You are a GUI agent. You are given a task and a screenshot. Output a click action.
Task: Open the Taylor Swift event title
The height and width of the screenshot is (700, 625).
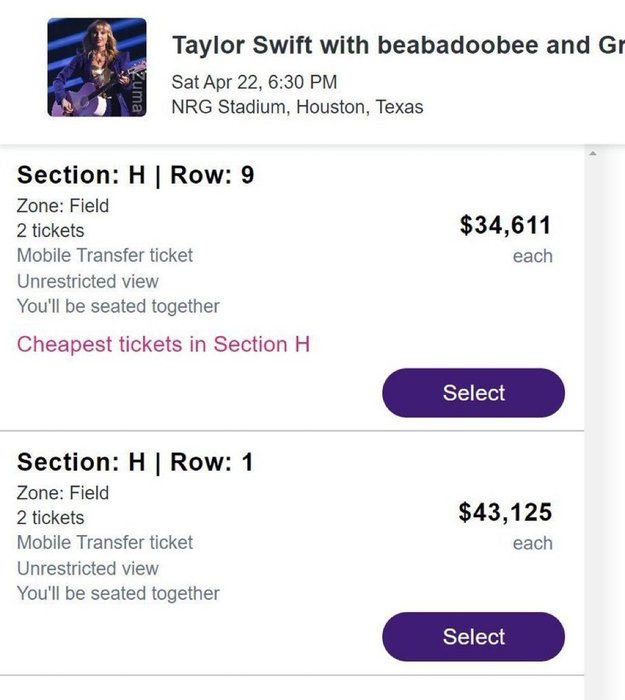point(395,45)
